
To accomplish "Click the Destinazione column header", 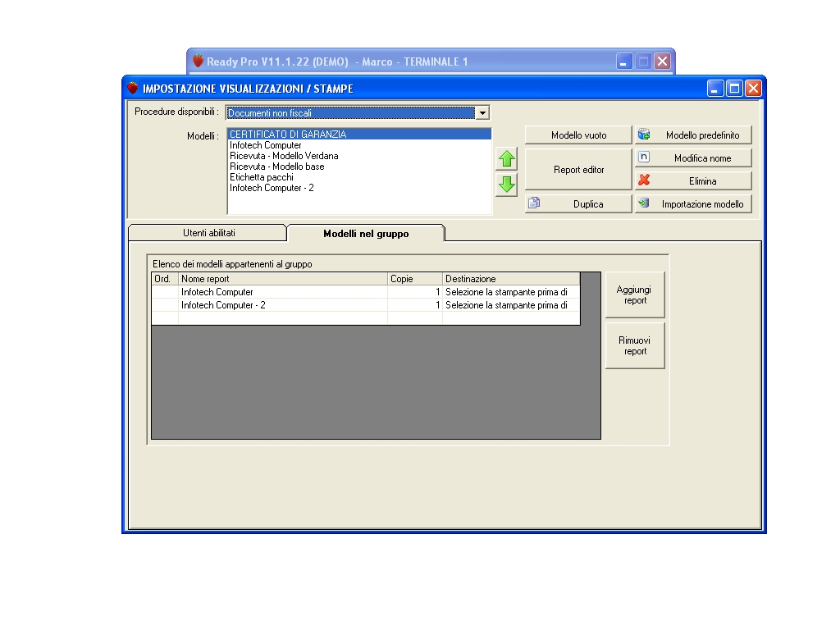I will click(x=511, y=279).
